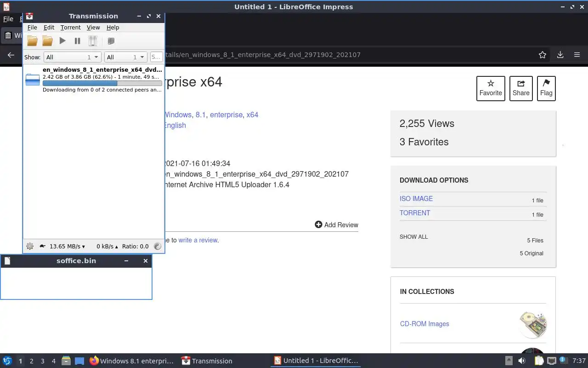Click the soffice.bin window document icon

pos(7,261)
